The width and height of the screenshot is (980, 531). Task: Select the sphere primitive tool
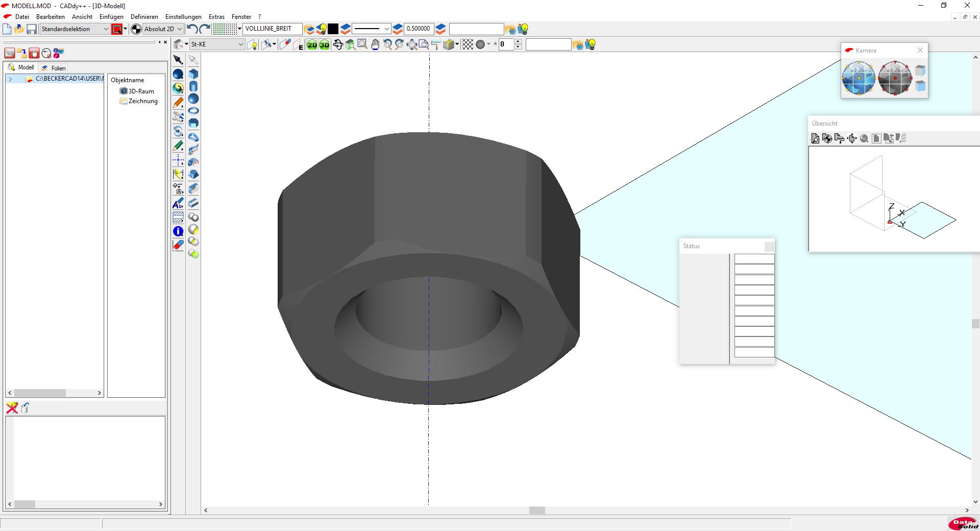tap(193, 99)
